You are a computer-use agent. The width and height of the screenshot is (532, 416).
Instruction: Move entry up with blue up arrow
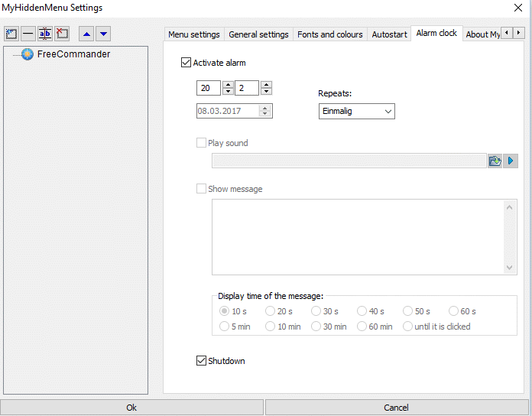coord(86,34)
